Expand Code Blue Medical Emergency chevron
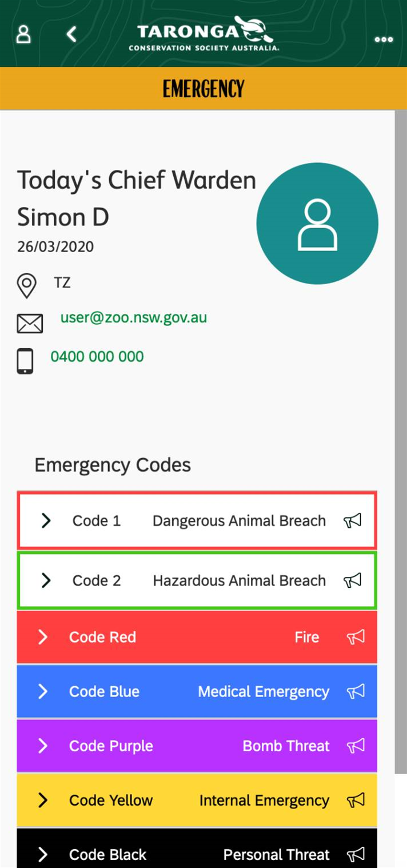This screenshot has height=868, width=407. coord(43,691)
